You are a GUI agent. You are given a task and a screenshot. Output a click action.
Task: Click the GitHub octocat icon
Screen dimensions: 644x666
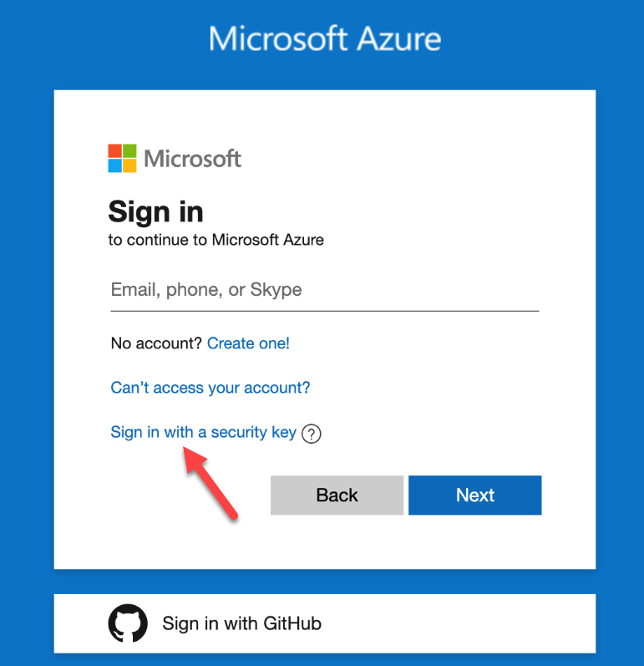point(128,623)
